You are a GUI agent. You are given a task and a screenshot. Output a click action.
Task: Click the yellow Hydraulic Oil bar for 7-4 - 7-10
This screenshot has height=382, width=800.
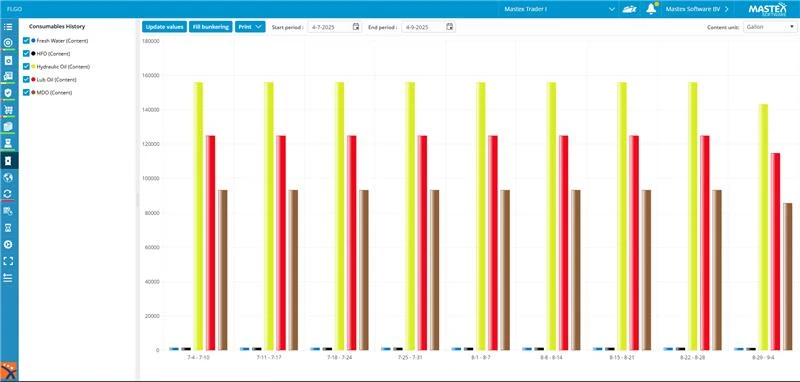coord(198,216)
